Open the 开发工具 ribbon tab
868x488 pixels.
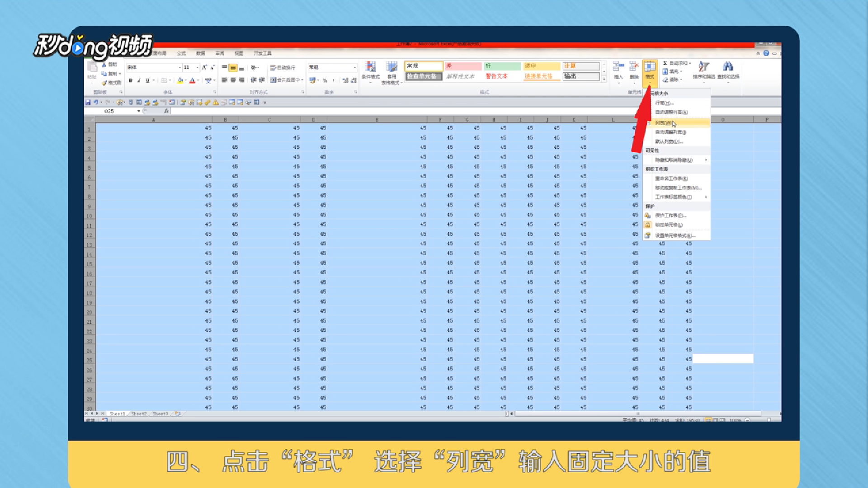pyautogui.click(x=262, y=53)
